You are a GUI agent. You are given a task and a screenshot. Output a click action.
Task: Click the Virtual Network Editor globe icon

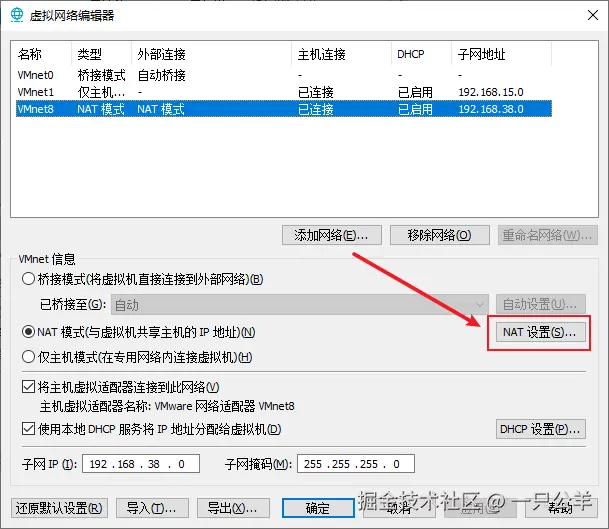click(17, 15)
